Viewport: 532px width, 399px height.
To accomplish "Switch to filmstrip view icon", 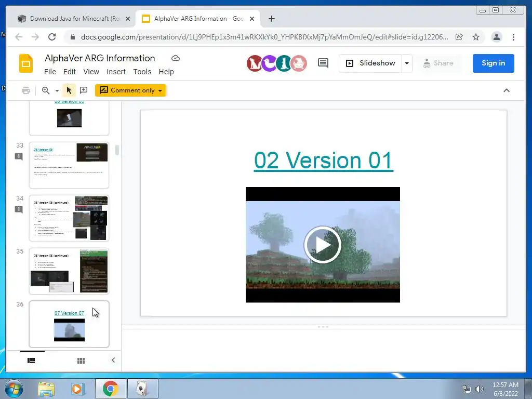I will click(31, 361).
